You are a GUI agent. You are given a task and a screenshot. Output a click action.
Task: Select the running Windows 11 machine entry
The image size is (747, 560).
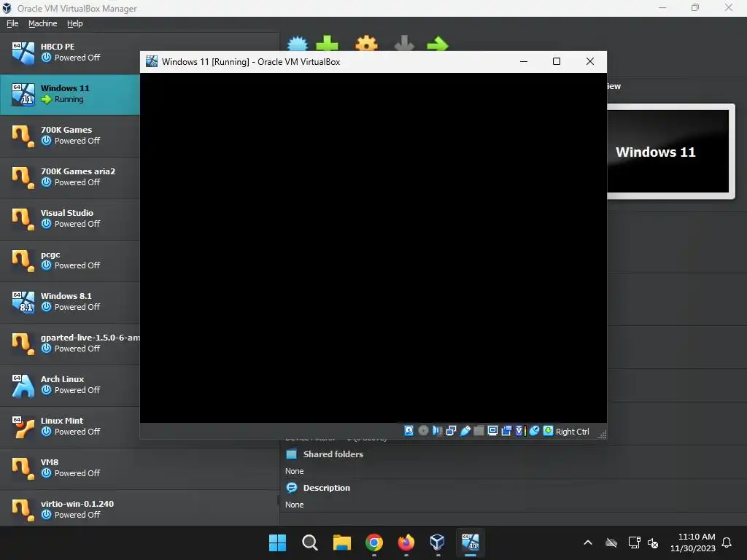click(70, 94)
